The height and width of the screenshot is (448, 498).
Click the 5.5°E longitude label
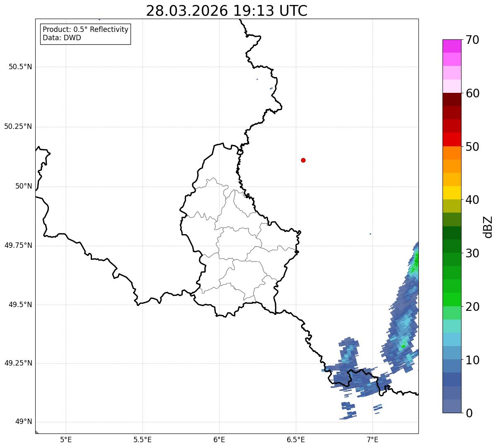click(143, 439)
